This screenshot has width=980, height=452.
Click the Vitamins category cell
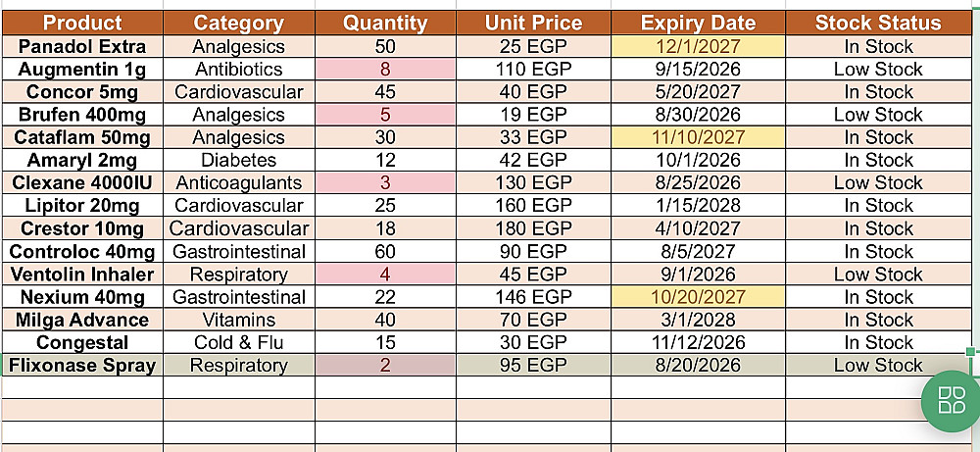[x=239, y=320]
